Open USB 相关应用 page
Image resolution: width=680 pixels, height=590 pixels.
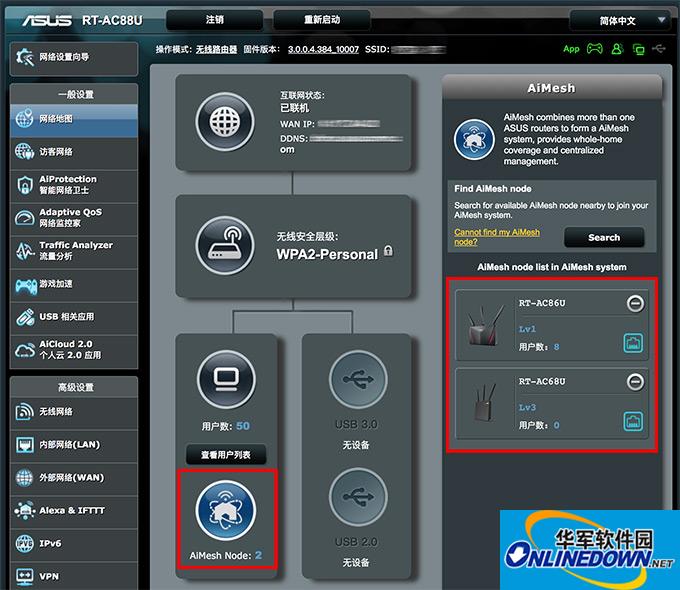click(x=73, y=317)
